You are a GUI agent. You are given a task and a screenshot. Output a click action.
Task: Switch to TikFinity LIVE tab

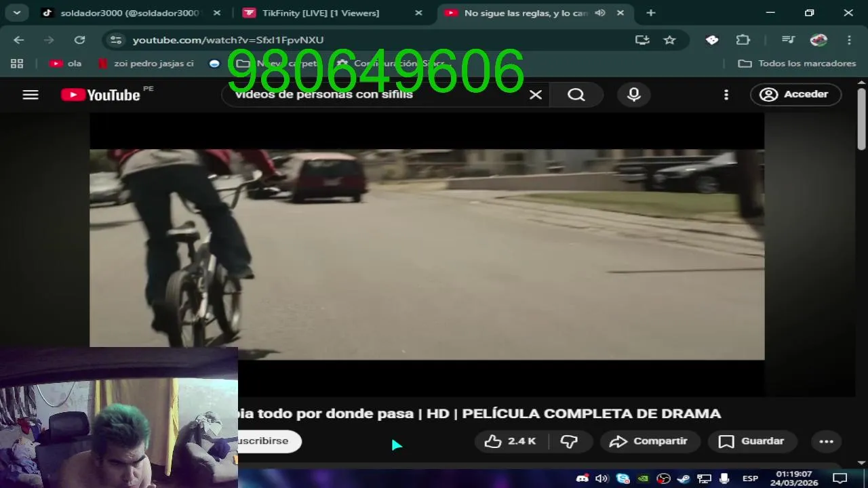pos(331,13)
